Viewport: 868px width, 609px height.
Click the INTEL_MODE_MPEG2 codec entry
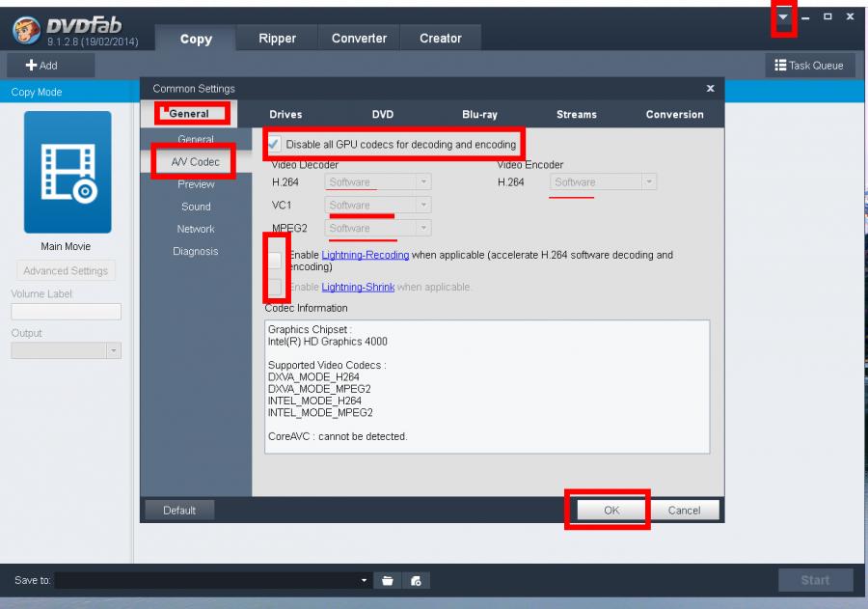coord(320,412)
